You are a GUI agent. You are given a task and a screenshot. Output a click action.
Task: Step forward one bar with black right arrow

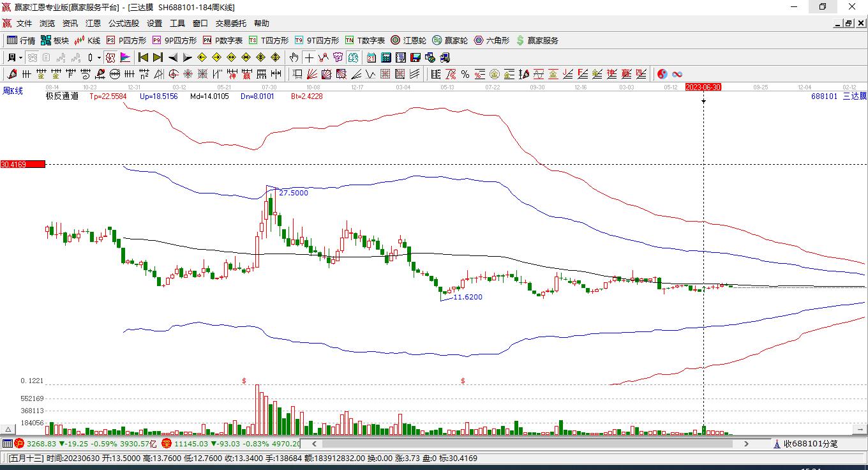tap(187, 57)
